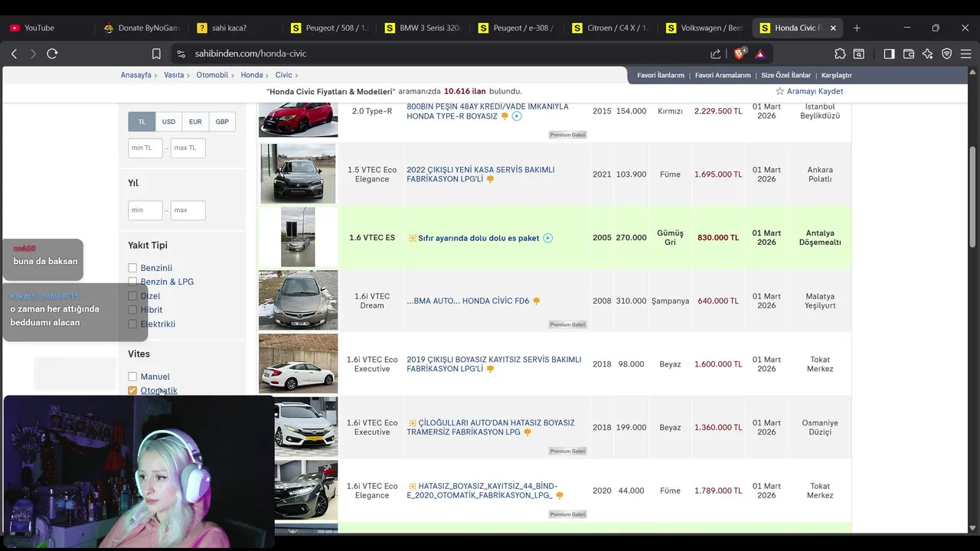Open the browser hamburger menu
Image resolution: width=980 pixels, height=551 pixels.
965,54
